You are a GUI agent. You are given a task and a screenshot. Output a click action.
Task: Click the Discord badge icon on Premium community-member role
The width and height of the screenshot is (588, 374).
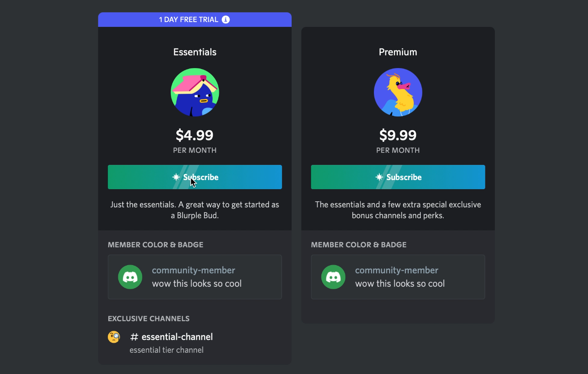(x=333, y=277)
